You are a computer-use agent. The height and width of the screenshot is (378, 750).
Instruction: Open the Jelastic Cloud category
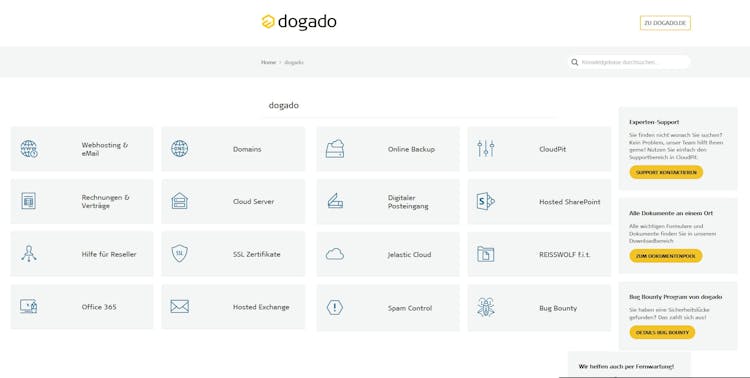(388, 254)
